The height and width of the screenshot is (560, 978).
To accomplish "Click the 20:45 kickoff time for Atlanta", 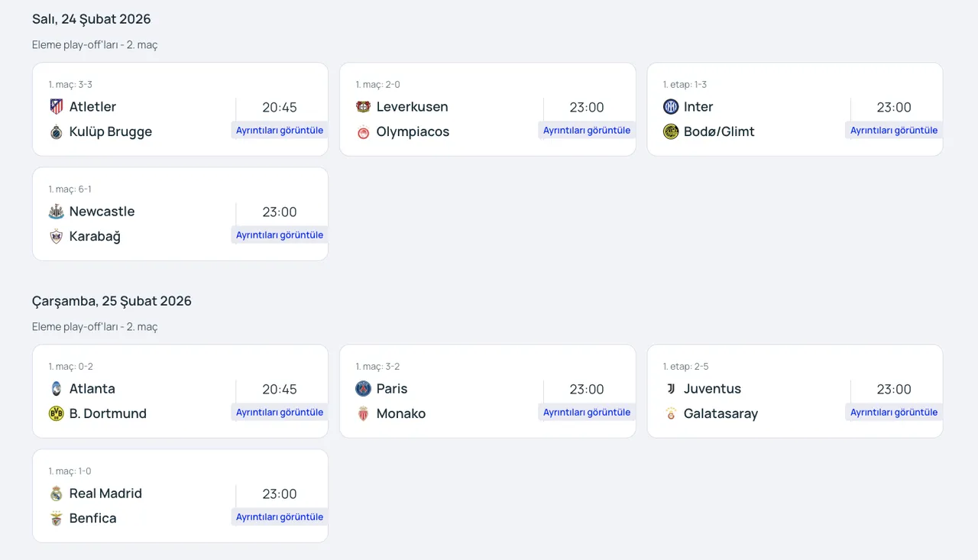I will 280,389.
